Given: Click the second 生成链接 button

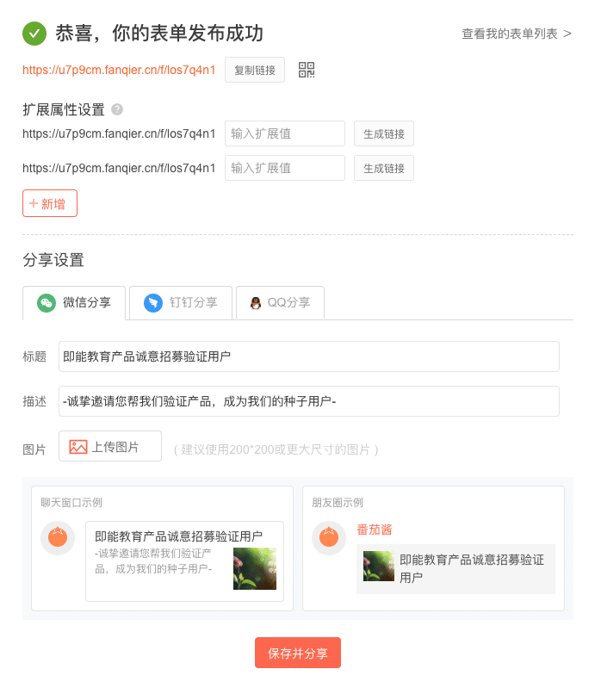Looking at the screenshot, I should [x=384, y=168].
